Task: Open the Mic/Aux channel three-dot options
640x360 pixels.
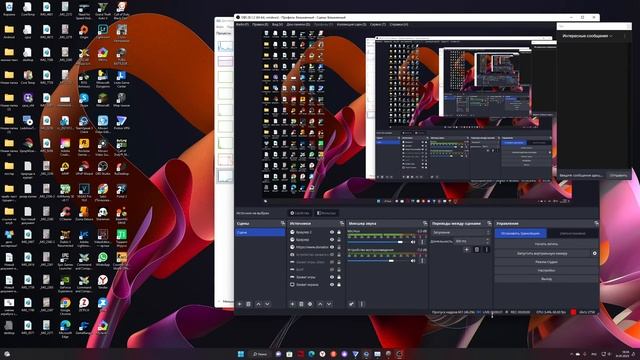Action: (x=422, y=242)
